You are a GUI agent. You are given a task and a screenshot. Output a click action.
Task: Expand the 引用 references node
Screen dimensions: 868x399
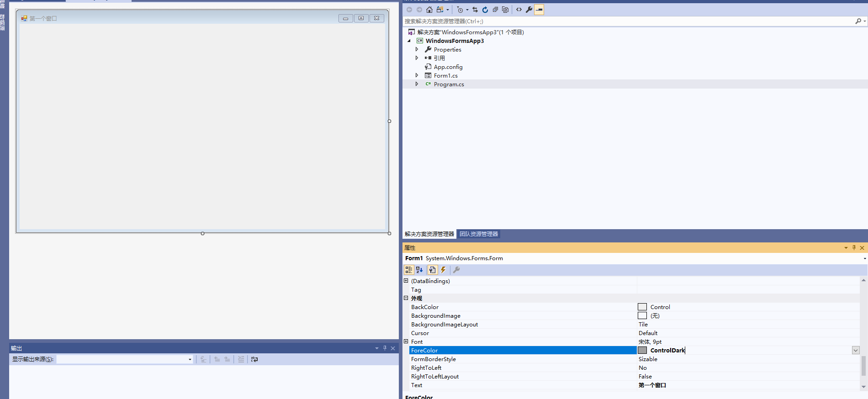(x=417, y=58)
